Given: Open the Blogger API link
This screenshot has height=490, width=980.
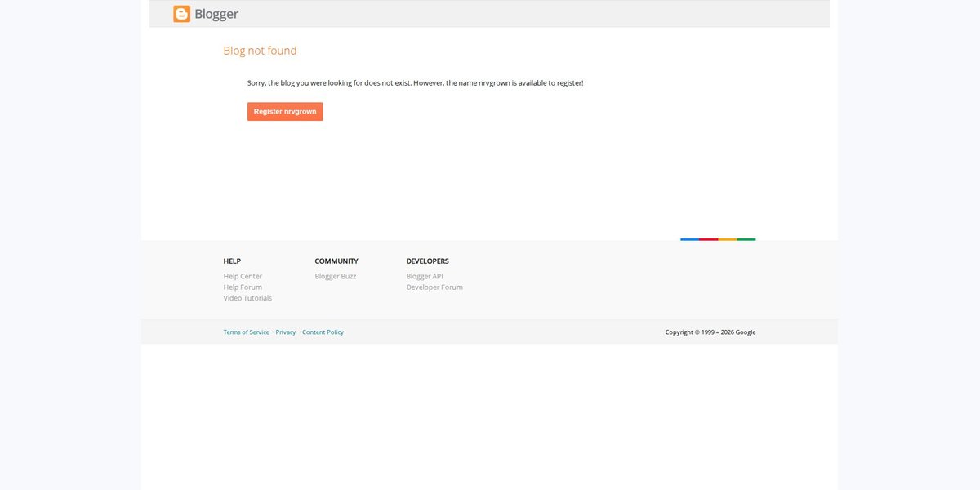Looking at the screenshot, I should coord(425,276).
